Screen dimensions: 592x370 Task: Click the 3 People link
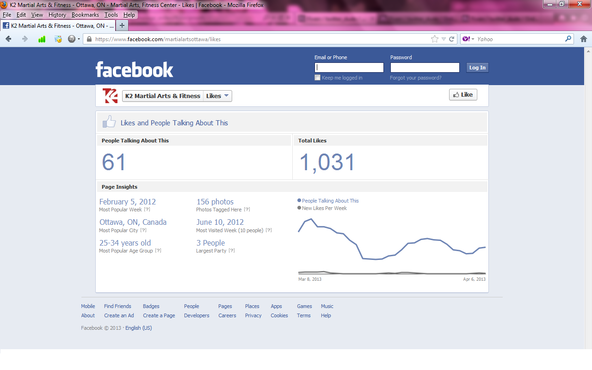pyautogui.click(x=211, y=243)
